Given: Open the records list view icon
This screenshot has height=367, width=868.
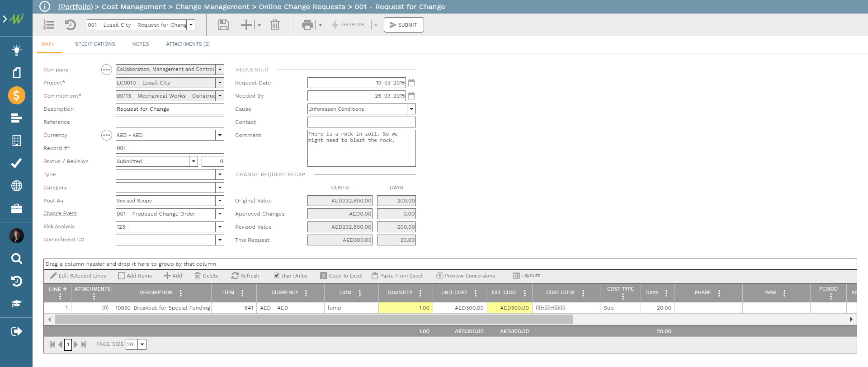Looking at the screenshot, I should coord(49,25).
